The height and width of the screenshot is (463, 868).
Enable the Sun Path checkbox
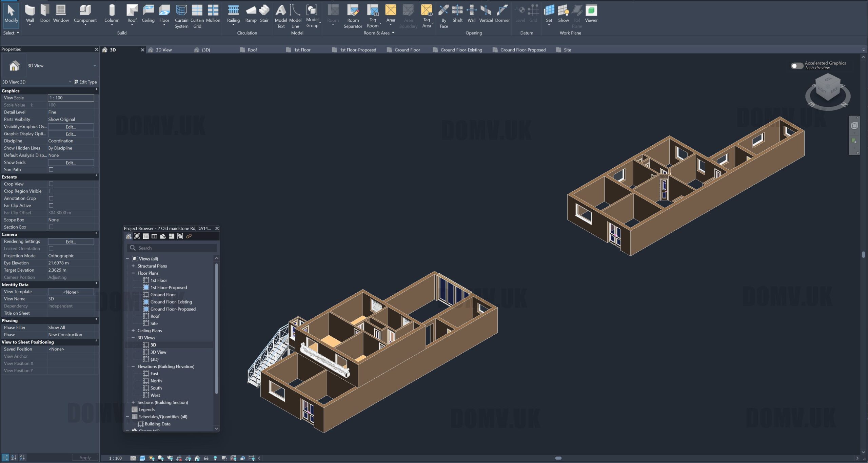(51, 169)
